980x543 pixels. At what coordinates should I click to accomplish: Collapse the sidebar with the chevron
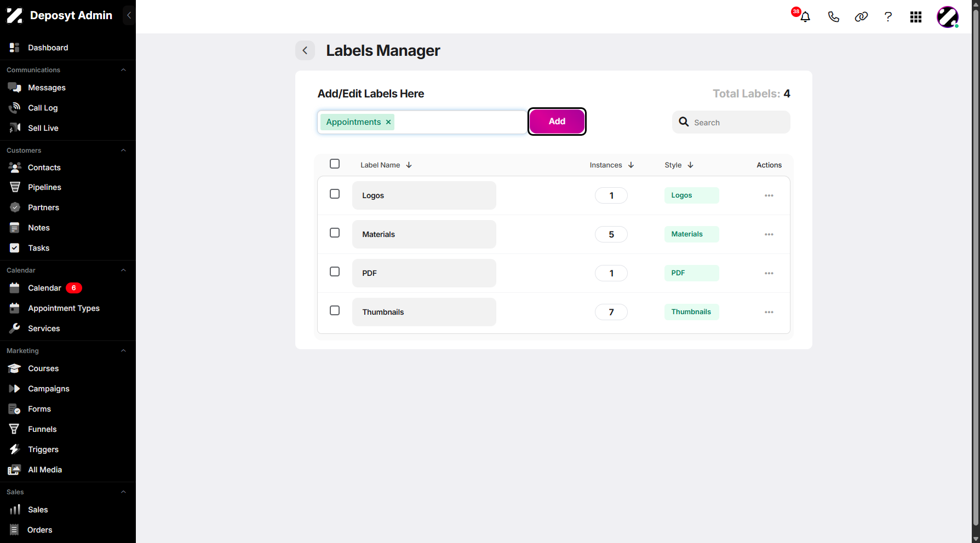click(129, 15)
